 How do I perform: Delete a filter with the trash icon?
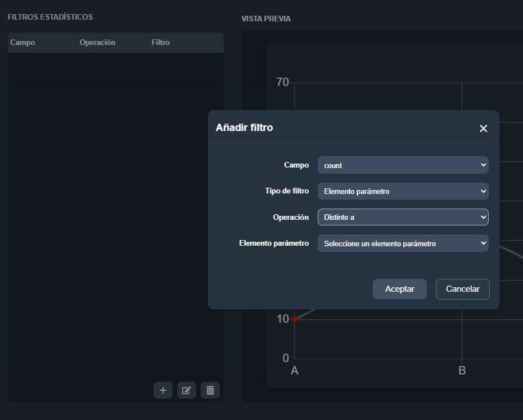pyautogui.click(x=210, y=390)
